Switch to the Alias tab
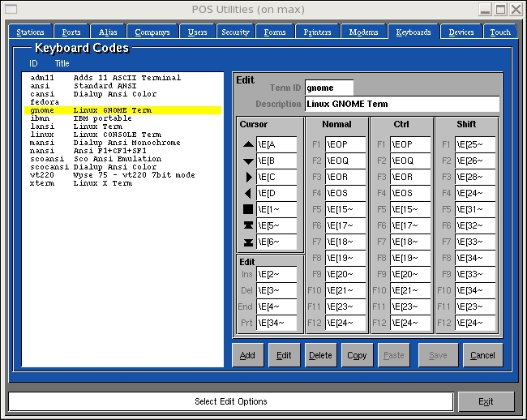Screen dimensions: 527x420 click(108, 32)
